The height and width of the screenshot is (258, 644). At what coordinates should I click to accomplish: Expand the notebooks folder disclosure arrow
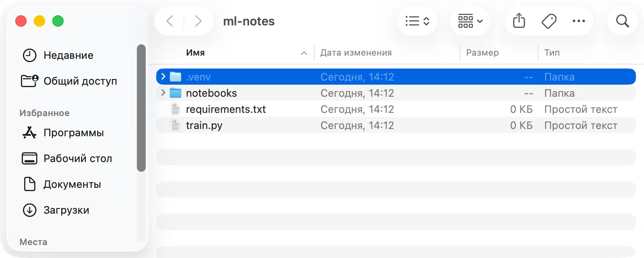[x=163, y=93]
